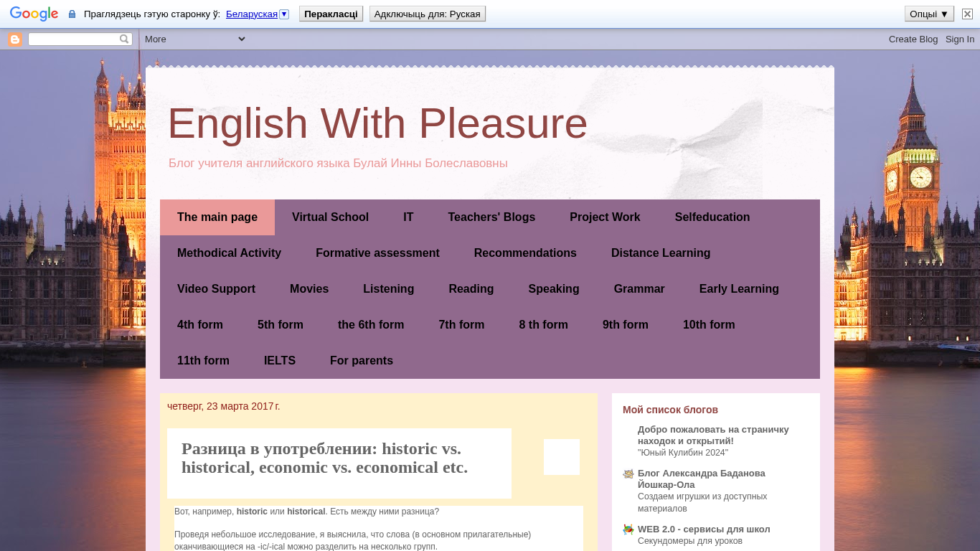Image resolution: width=980 pixels, height=551 pixels.
Task: Open the historic vs. historical post title
Action: 324,458
